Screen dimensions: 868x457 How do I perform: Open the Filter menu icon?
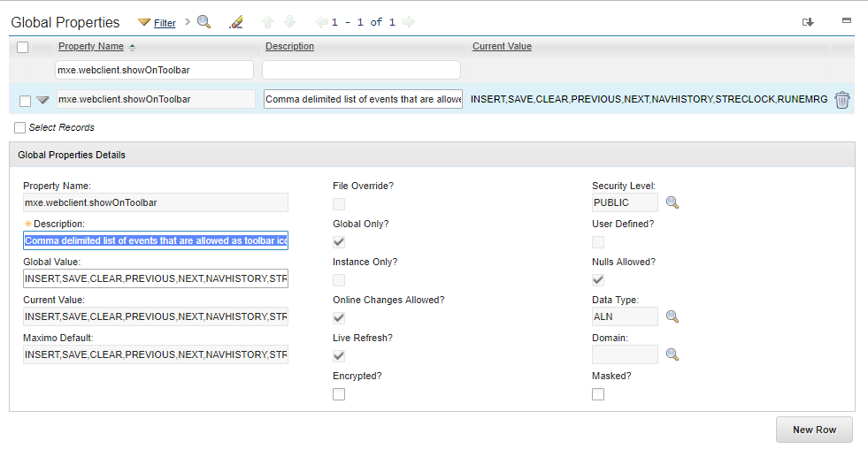click(144, 22)
